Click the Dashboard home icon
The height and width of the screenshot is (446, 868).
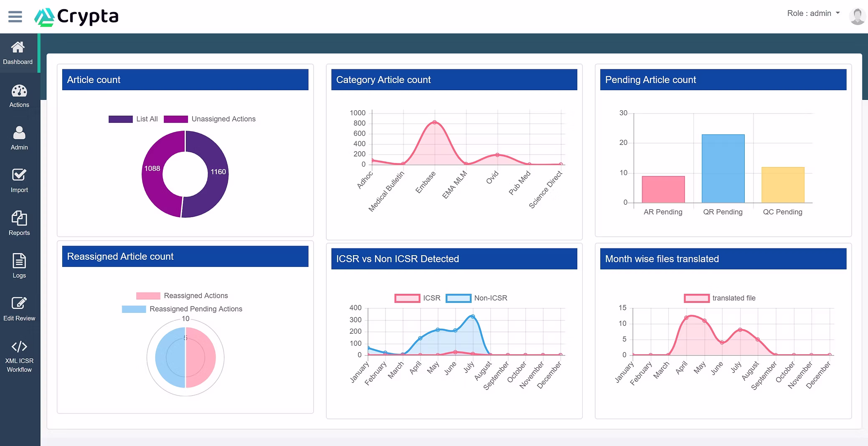pyautogui.click(x=18, y=48)
